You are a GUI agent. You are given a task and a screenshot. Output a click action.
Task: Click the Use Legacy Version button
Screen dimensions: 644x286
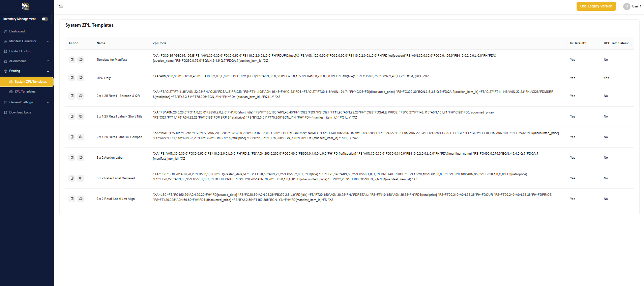click(596, 6)
